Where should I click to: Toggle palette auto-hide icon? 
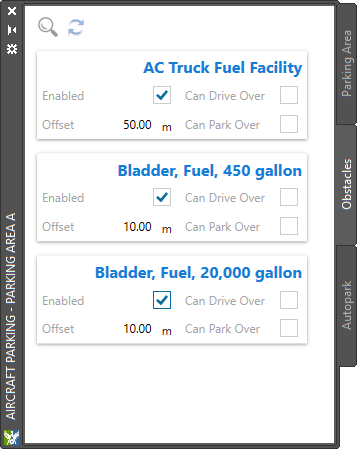click(x=12, y=30)
